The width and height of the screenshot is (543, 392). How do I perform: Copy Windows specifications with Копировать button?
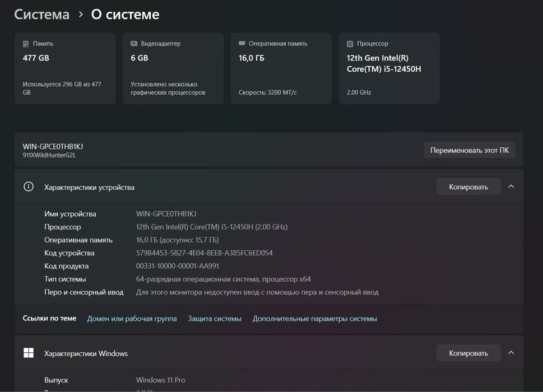[468, 353]
